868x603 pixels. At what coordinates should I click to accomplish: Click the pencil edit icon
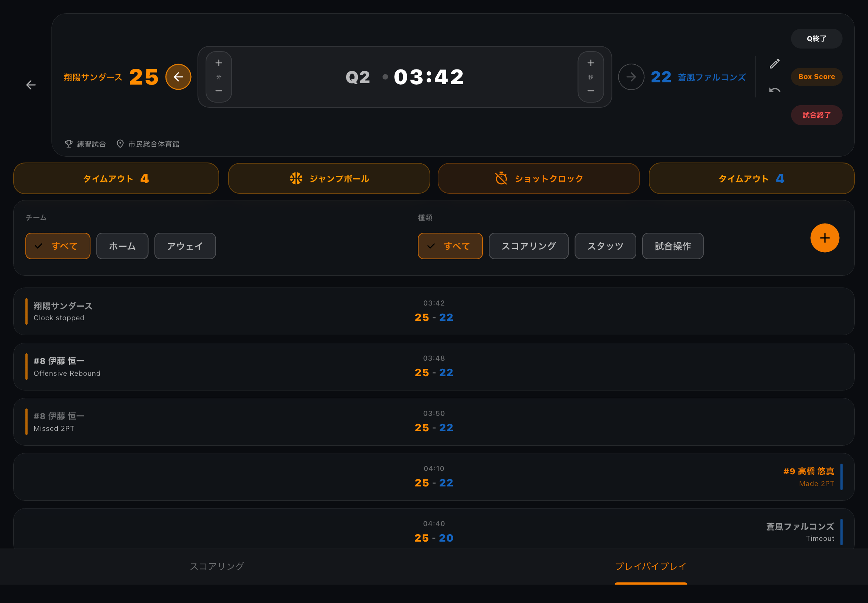(774, 64)
